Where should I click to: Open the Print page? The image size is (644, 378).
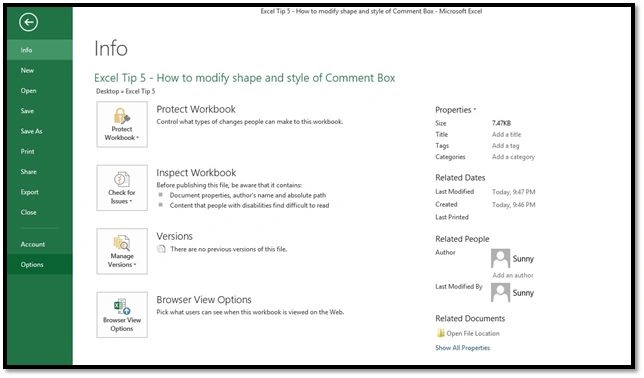pos(40,152)
